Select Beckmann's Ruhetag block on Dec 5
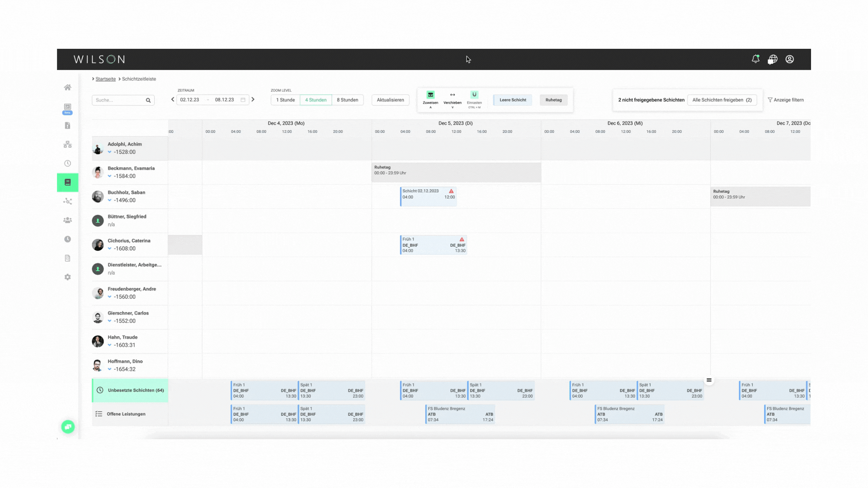868x488 pixels. [456, 173]
